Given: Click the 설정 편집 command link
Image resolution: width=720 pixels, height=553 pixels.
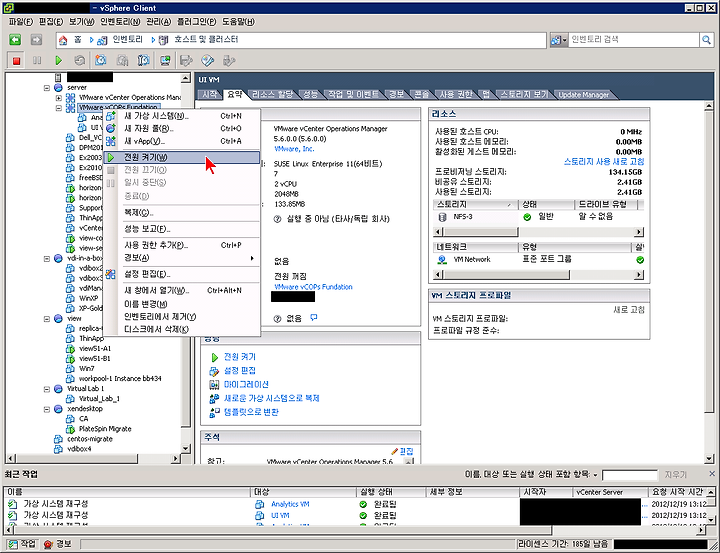Looking at the screenshot, I should (x=240, y=371).
